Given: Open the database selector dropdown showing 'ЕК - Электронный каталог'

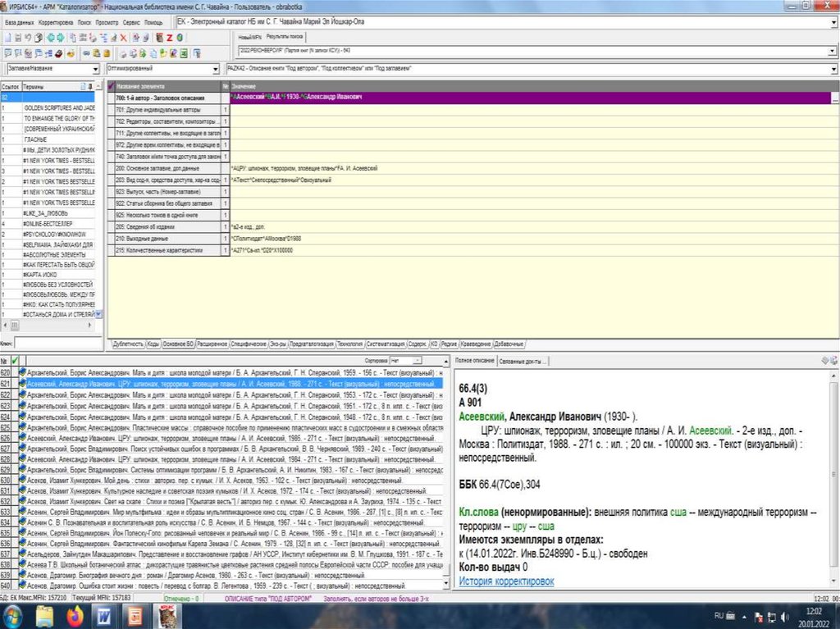Looking at the screenshot, I should pyautogui.click(x=834, y=22).
